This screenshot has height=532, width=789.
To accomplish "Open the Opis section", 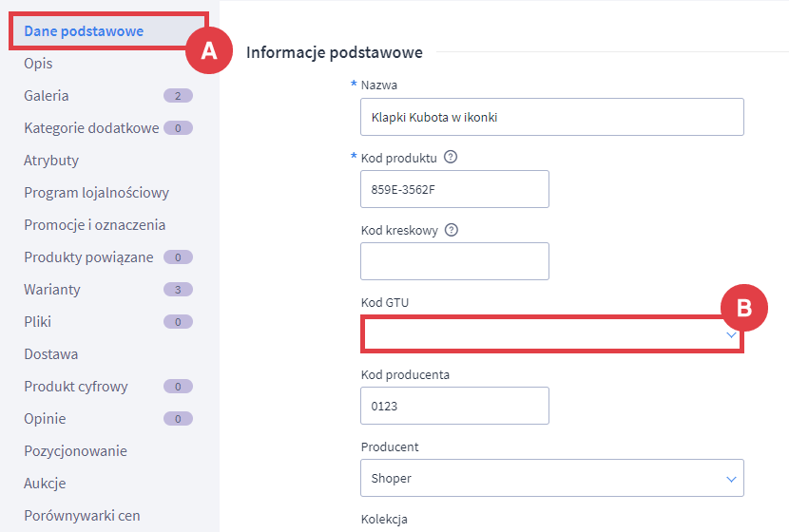I will tap(38, 64).
